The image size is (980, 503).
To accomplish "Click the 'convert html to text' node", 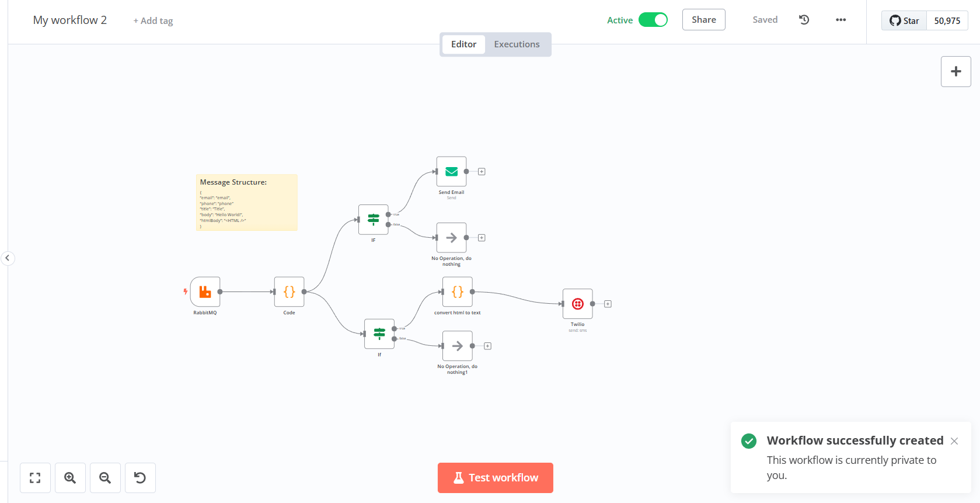I will click(x=457, y=292).
